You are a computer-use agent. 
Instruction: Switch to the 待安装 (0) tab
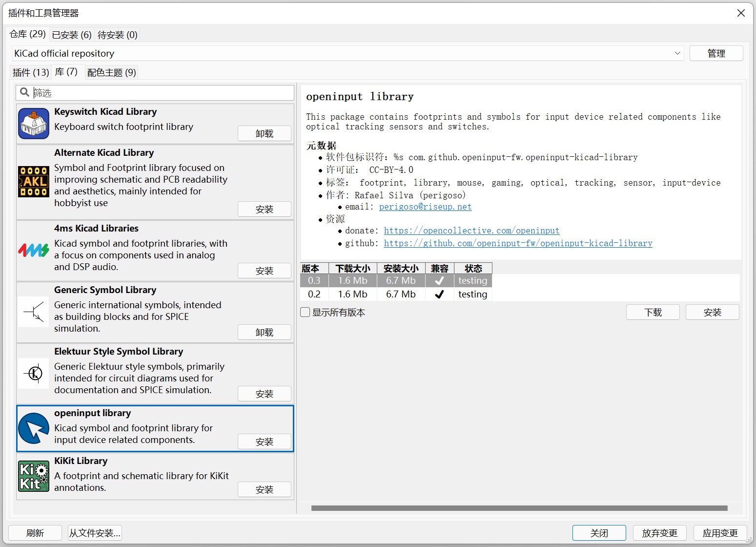(x=117, y=35)
